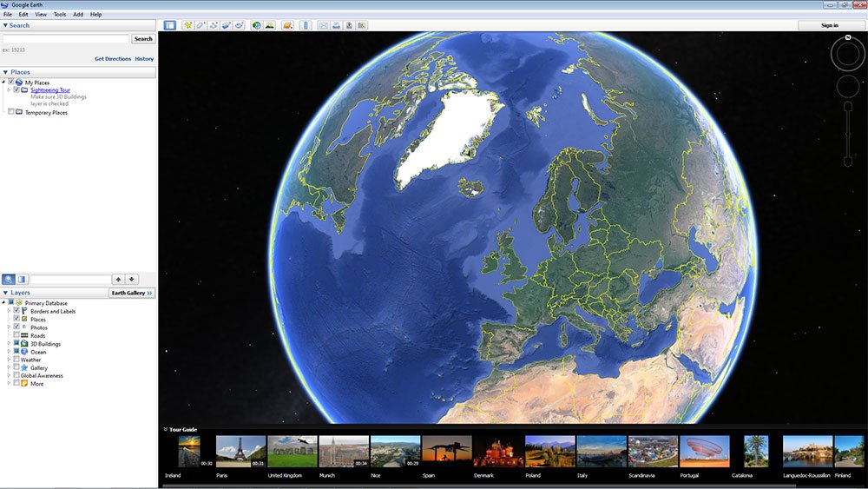Click the panel view icon beside places search
868x489 pixels.
[x=22, y=279]
